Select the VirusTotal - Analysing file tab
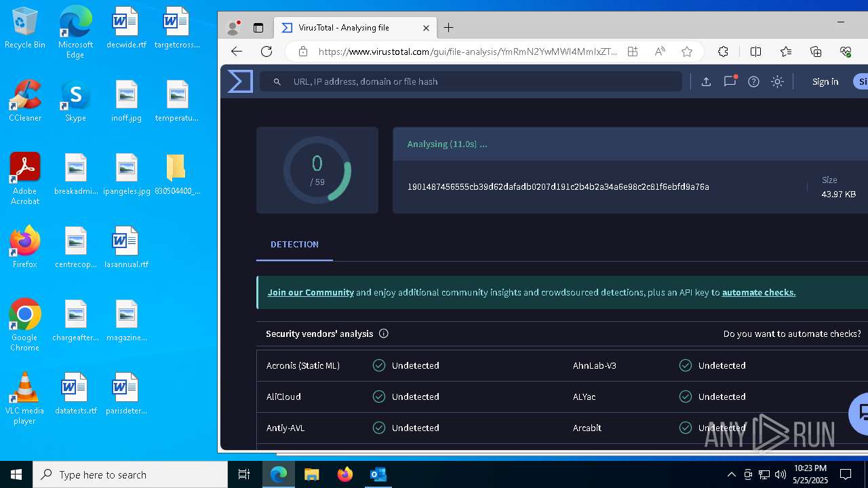 pyautogui.click(x=355, y=28)
